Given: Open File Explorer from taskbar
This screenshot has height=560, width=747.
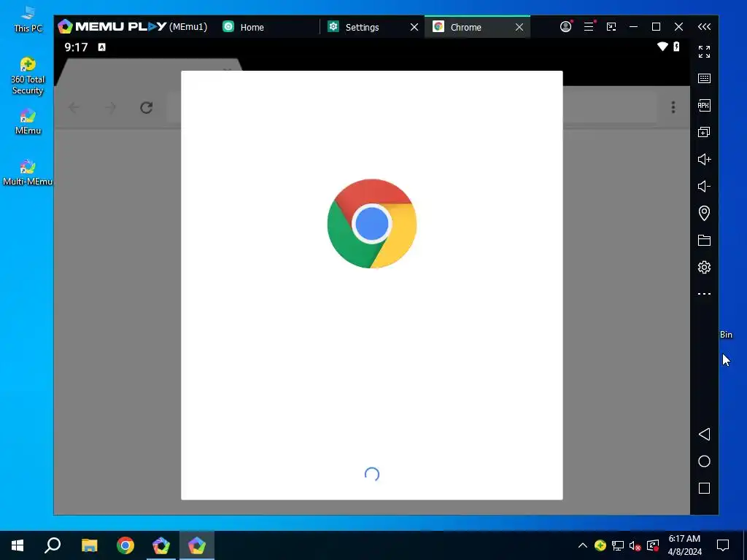Looking at the screenshot, I should tap(89, 545).
